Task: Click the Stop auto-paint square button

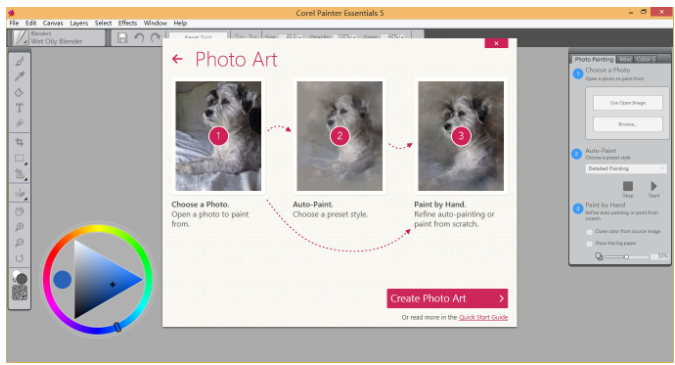Action: (628, 186)
